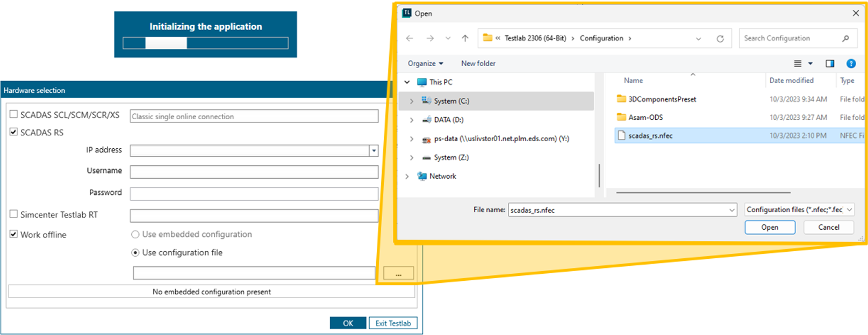Click the Exit Testlab button
868x335 pixels.
[x=393, y=323]
